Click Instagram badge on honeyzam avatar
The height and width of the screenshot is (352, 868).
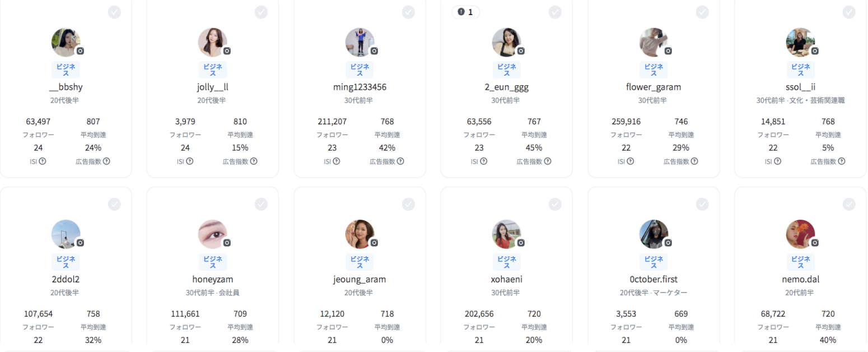tap(227, 243)
